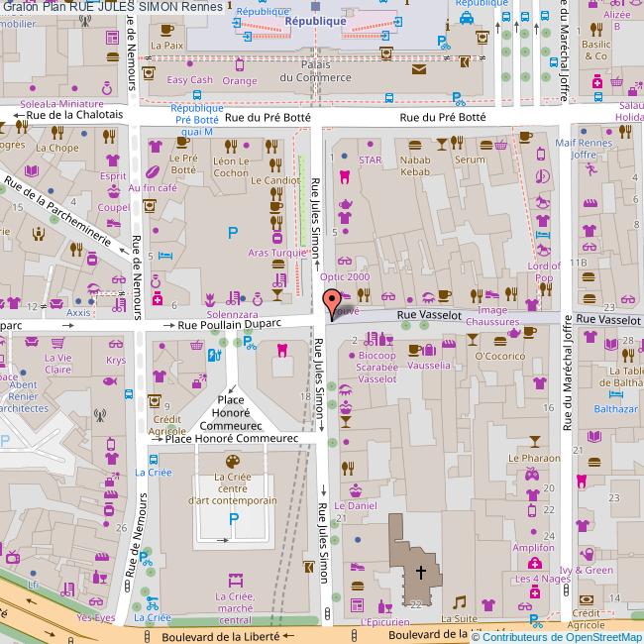Click the coffee cup icon beside Au fin café
Image resolution: width=644 pixels, height=644 pixels.
149,206
